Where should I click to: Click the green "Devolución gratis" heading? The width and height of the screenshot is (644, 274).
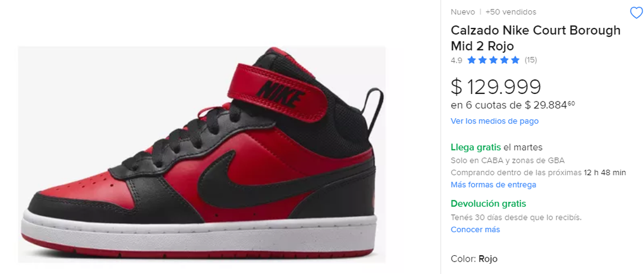pyautogui.click(x=488, y=204)
